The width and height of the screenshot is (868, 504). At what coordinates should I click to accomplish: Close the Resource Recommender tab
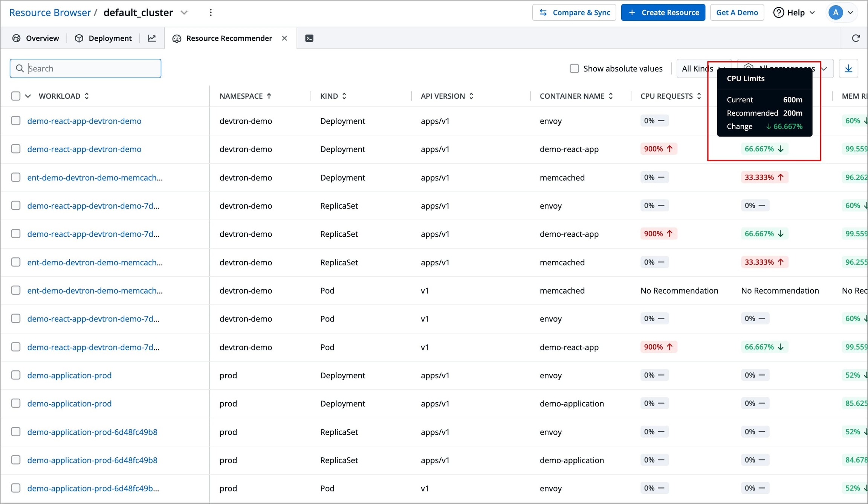(x=284, y=38)
